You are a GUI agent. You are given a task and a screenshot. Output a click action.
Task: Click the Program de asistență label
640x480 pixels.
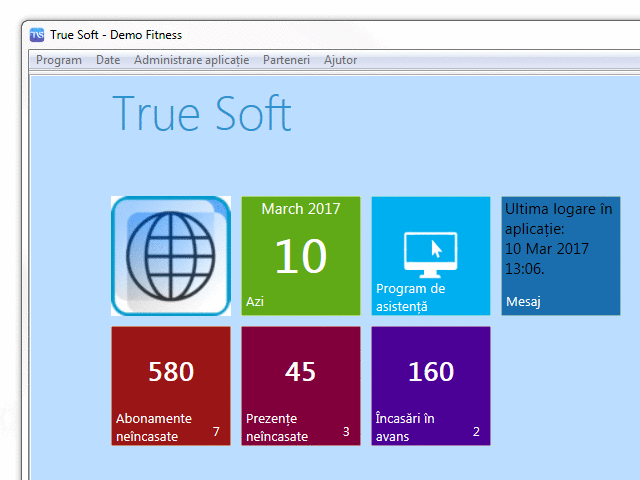(411, 297)
